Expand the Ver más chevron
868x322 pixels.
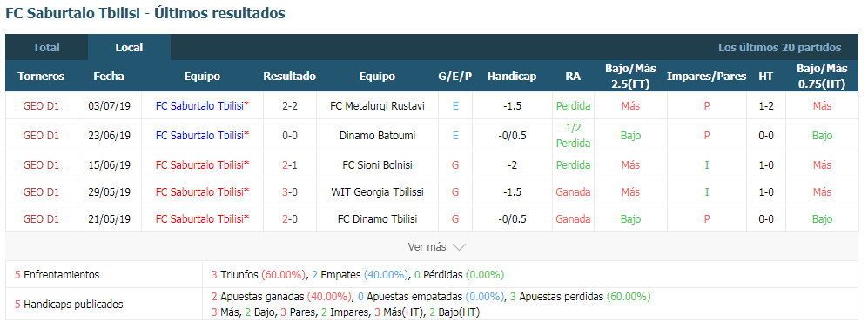click(459, 247)
